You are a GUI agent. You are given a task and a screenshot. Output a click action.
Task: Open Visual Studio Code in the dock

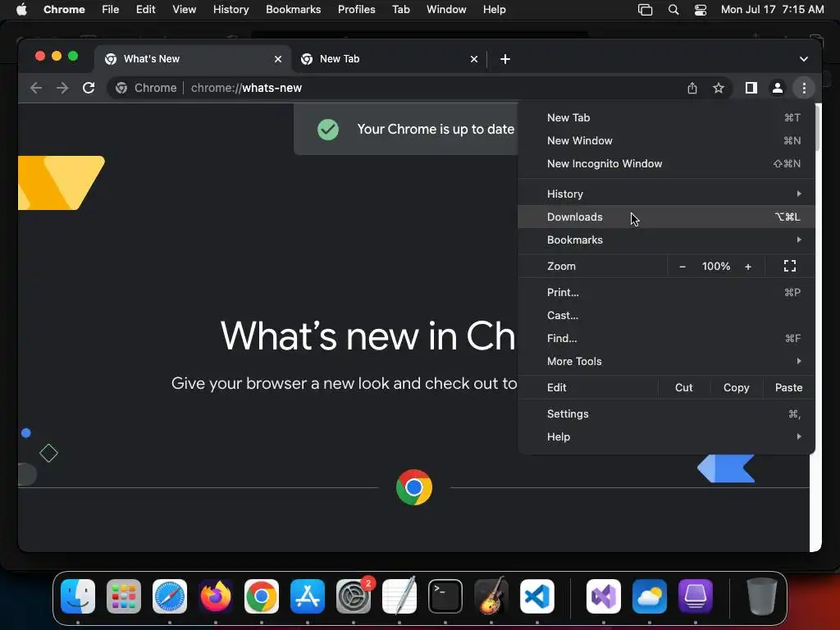(x=536, y=596)
